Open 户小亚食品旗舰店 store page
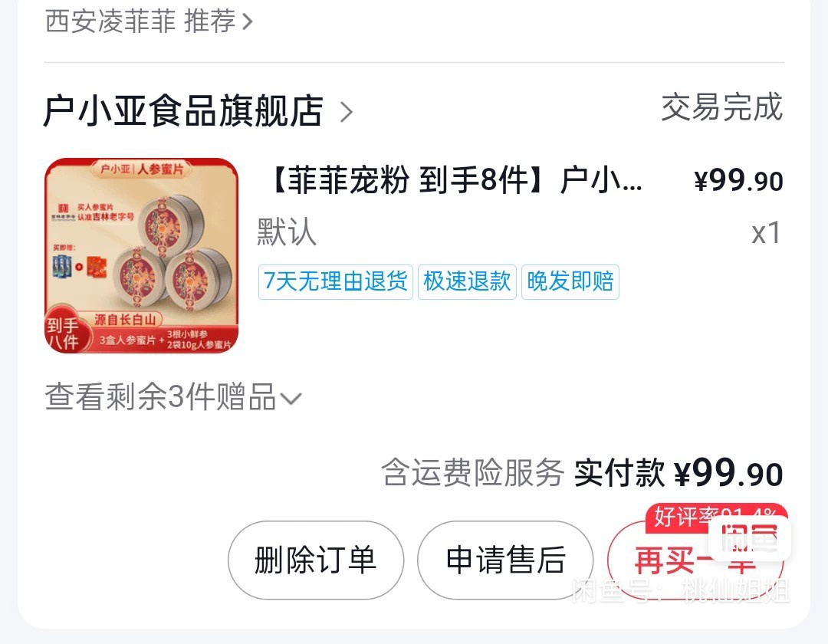Viewport: 828px width, 644px height. tap(182, 111)
